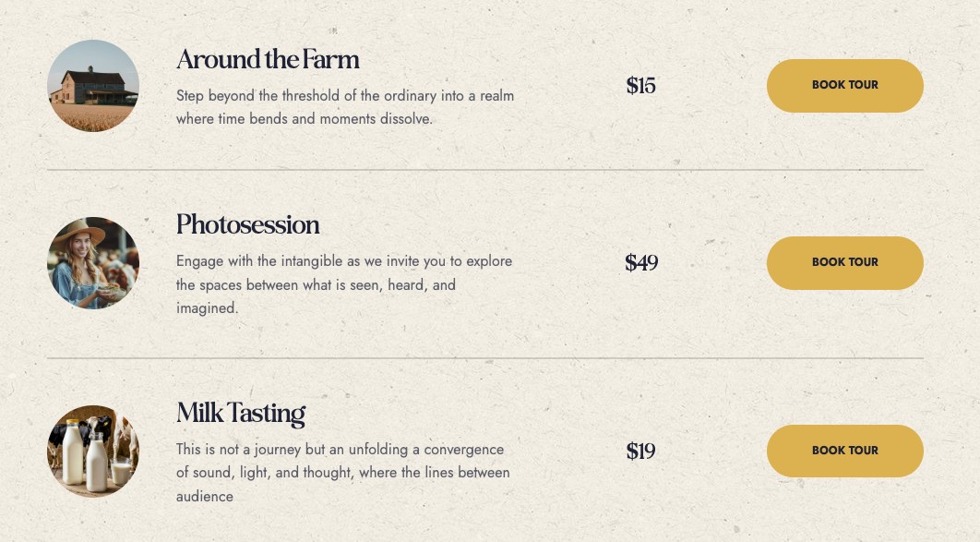980x542 pixels.
Task: Book the Milk Tasting tour
Action: coord(845,451)
